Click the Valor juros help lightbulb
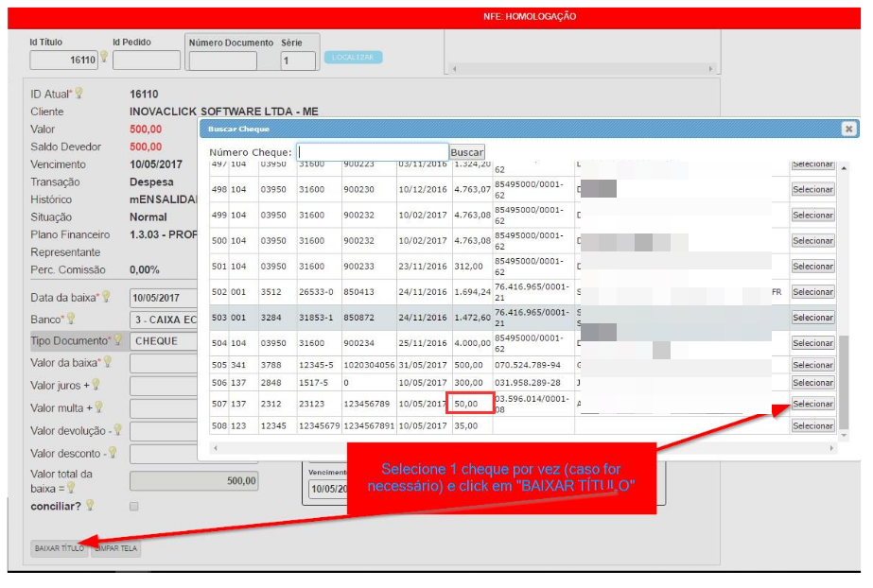 pos(95,385)
